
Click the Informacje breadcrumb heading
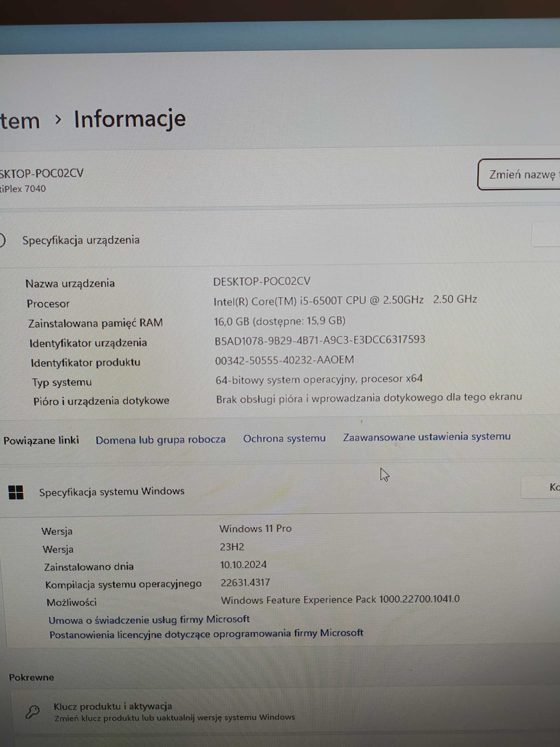click(x=130, y=119)
